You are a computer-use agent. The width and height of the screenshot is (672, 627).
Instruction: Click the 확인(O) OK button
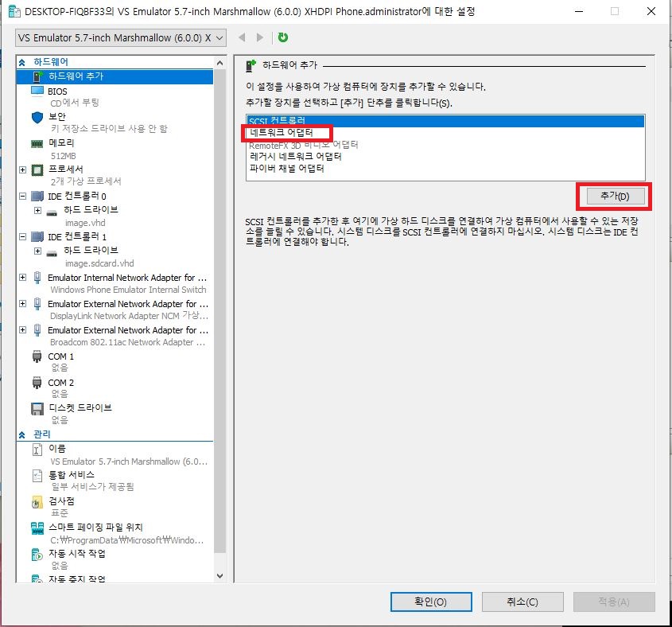(431, 602)
